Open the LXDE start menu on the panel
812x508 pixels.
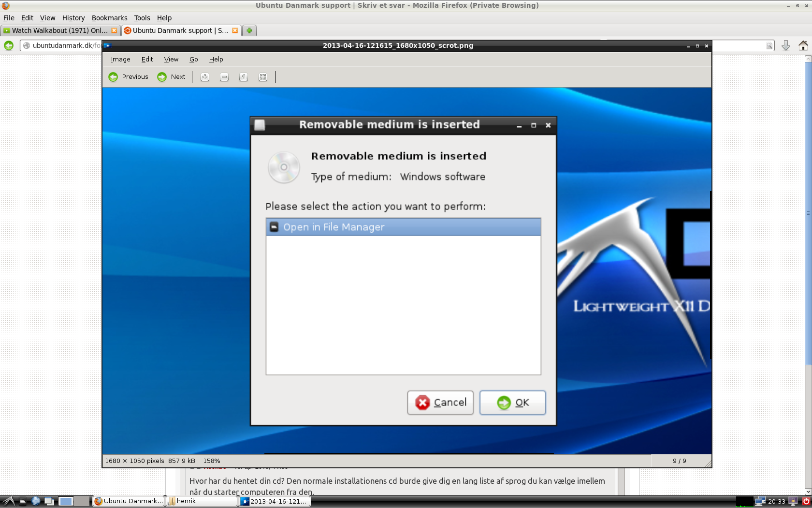(x=8, y=502)
